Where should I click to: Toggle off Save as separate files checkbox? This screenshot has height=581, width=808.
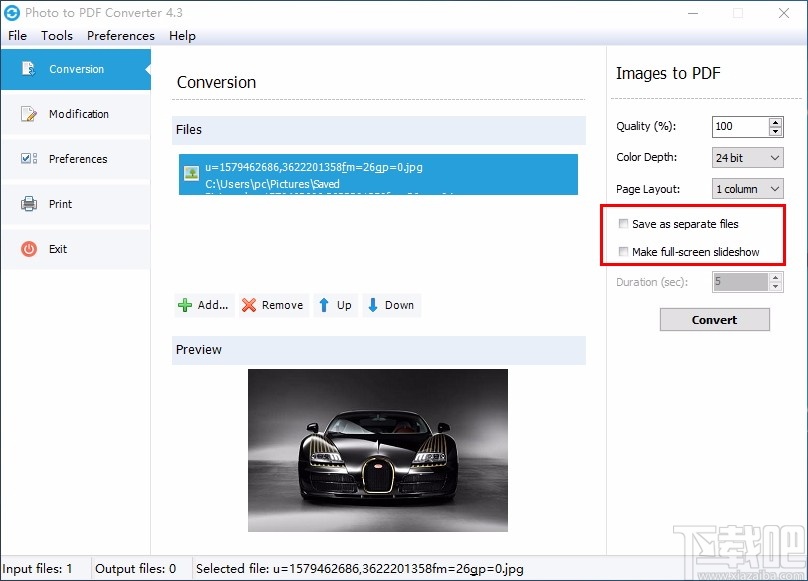[623, 224]
